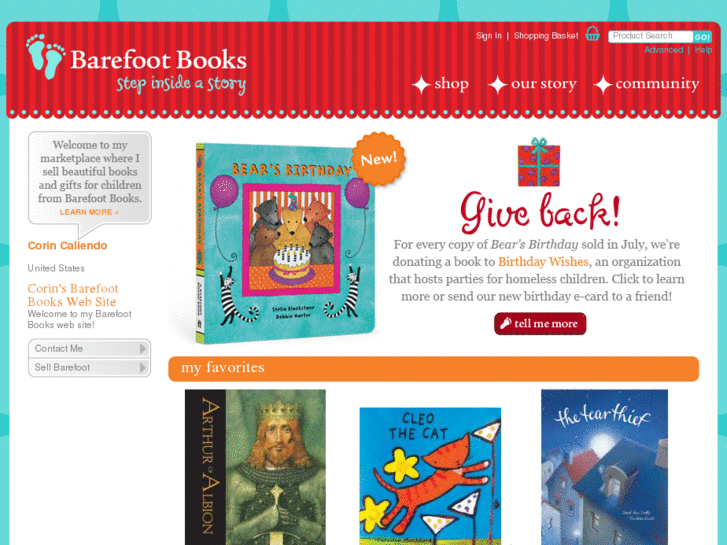The width and height of the screenshot is (727, 545).
Task: Click the Barefoot Books footprints logo
Action: click(45, 56)
